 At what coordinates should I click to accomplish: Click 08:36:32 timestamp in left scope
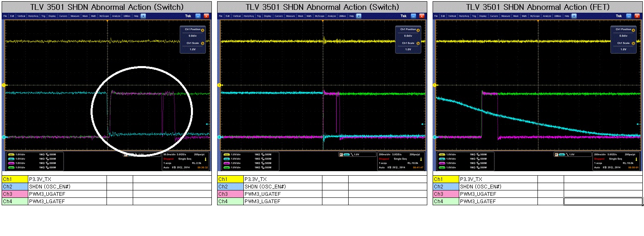point(202,167)
